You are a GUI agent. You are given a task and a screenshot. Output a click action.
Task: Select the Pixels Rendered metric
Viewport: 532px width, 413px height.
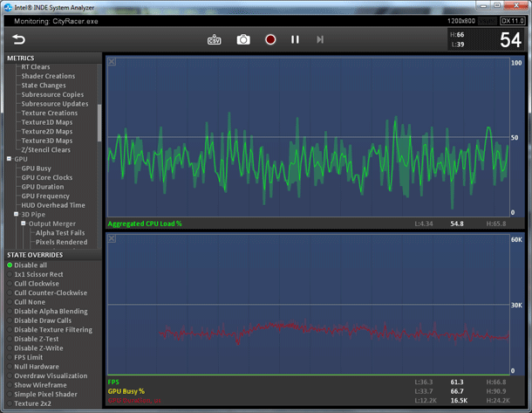pos(61,242)
